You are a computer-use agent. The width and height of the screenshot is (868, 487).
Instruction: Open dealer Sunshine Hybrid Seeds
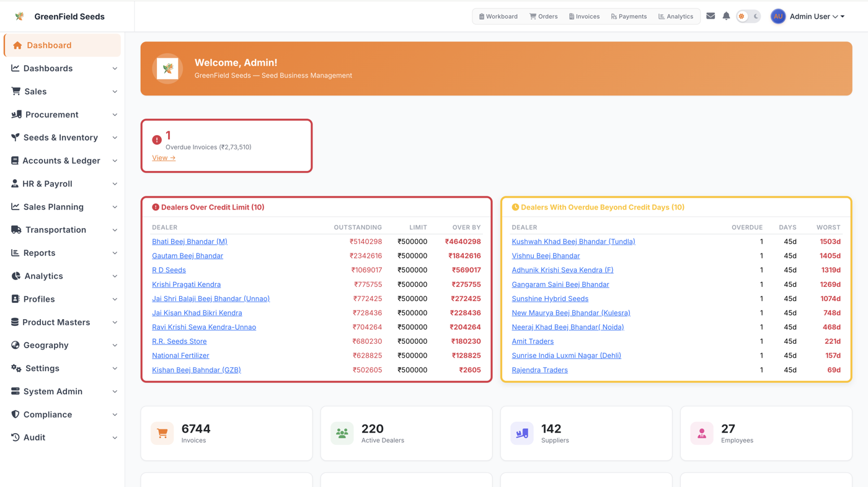click(550, 299)
